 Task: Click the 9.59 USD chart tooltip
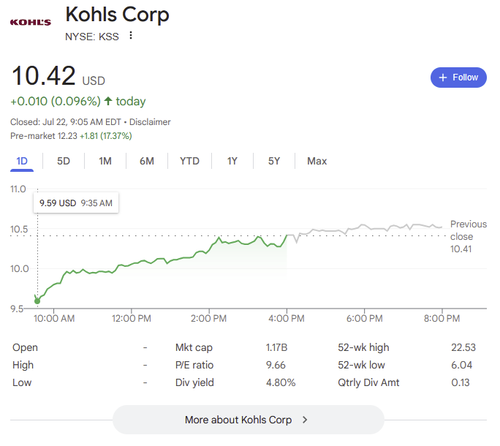pyautogui.click(x=76, y=203)
